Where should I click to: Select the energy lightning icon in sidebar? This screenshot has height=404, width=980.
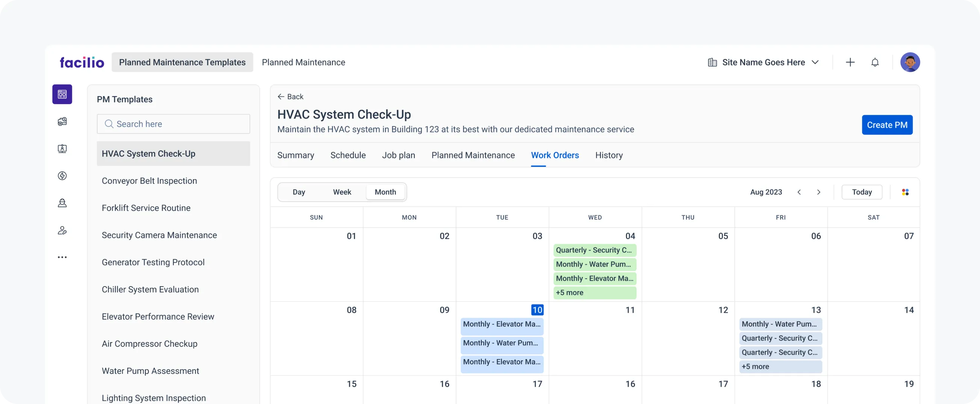(x=62, y=175)
